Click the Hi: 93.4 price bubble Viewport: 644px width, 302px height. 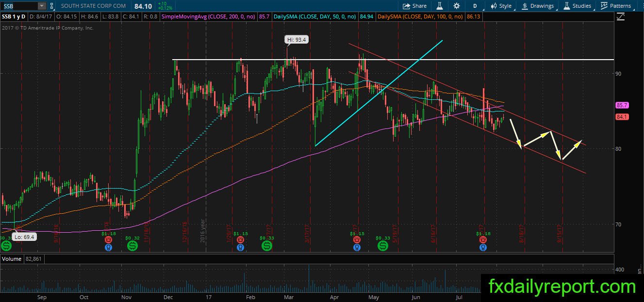pos(296,40)
